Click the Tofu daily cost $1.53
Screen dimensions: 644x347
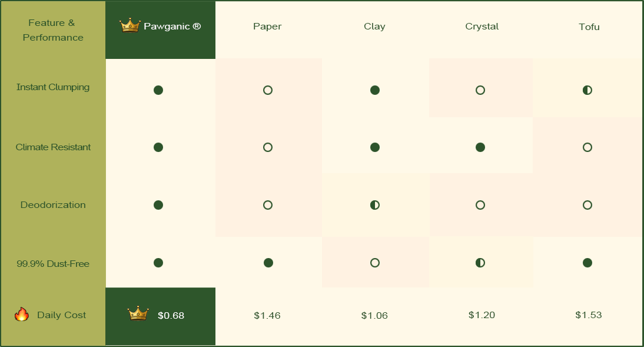tap(589, 315)
